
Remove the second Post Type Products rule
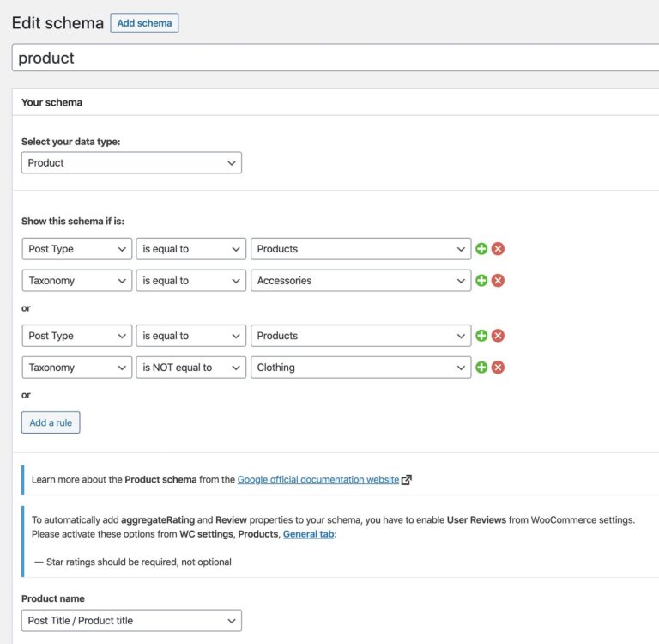pos(498,336)
